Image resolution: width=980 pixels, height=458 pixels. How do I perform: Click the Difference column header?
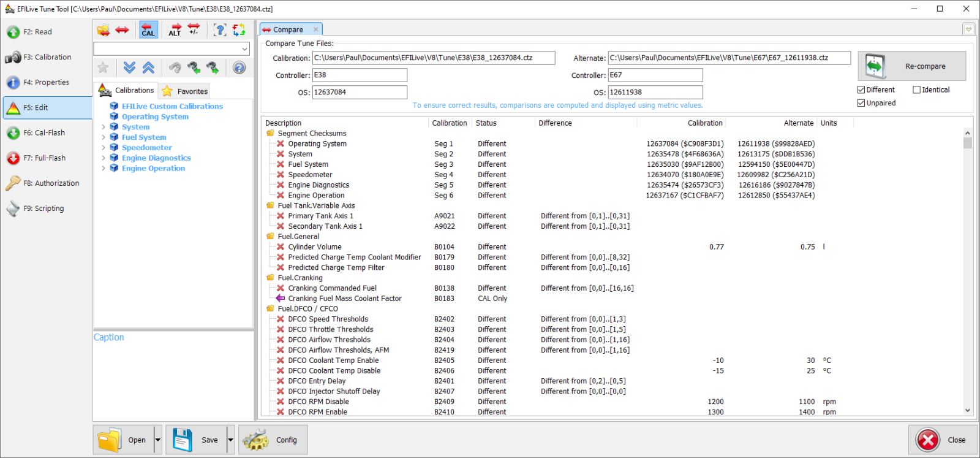click(586, 123)
